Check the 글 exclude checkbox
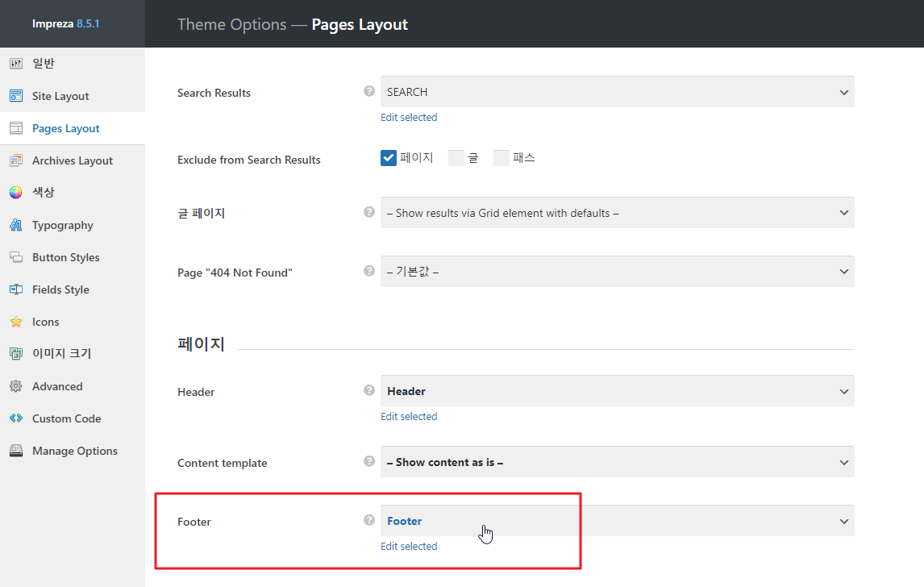 [456, 158]
